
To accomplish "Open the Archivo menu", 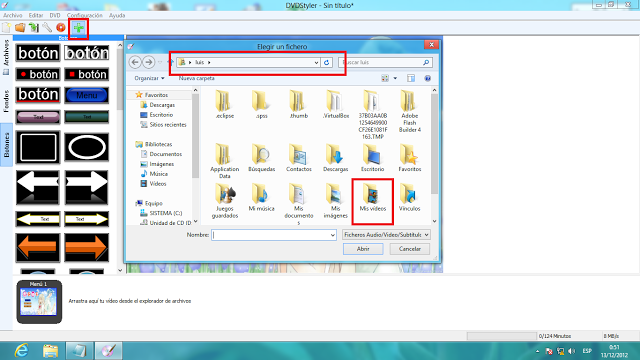I will (13, 15).
